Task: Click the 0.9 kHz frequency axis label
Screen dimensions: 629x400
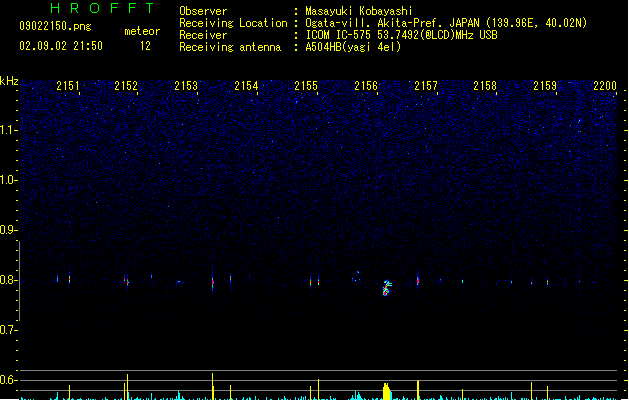Action: click(x=8, y=230)
